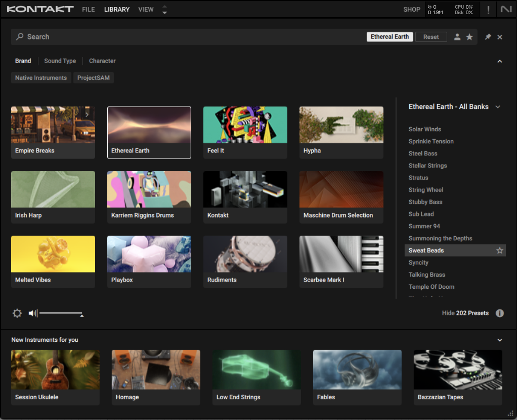This screenshot has height=420, width=517.
Task: Open Homage recommended instrument
Action: [x=156, y=377]
